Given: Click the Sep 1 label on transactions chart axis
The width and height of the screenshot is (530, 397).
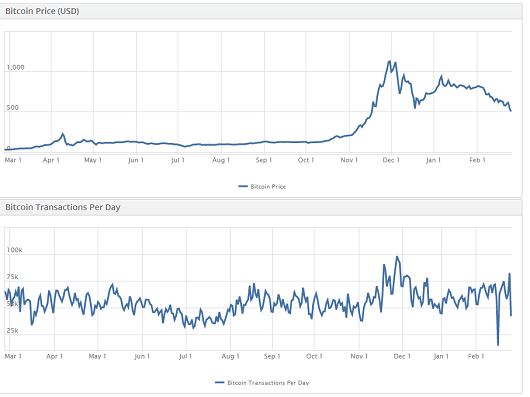Looking at the screenshot, I should [x=272, y=356].
